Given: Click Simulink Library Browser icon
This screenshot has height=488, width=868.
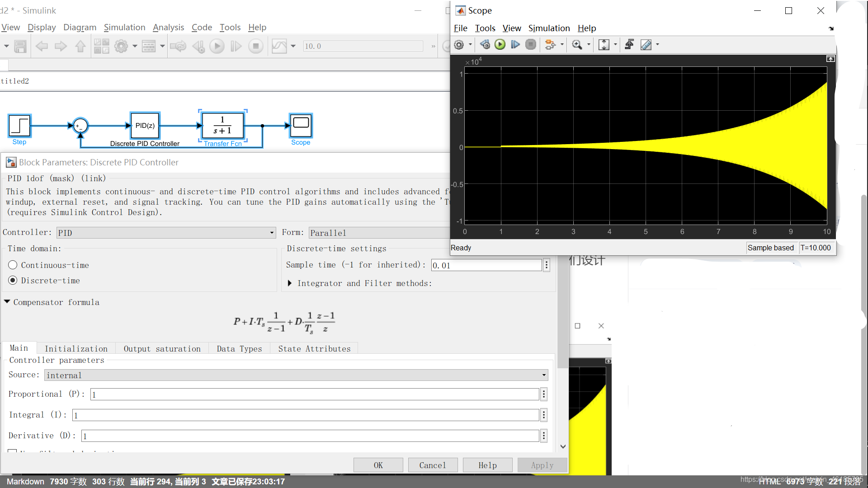Looking at the screenshot, I should (101, 46).
